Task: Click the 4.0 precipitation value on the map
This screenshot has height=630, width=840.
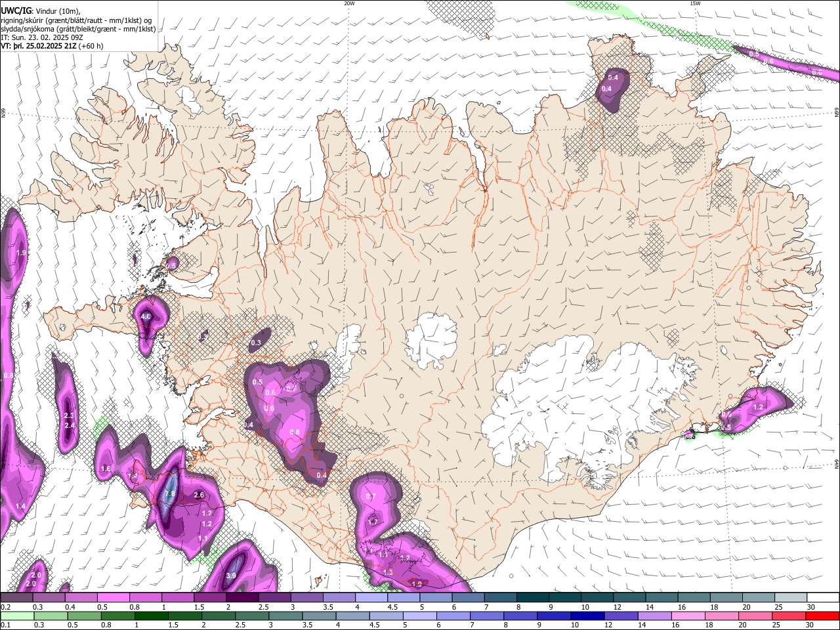Action: (146, 316)
